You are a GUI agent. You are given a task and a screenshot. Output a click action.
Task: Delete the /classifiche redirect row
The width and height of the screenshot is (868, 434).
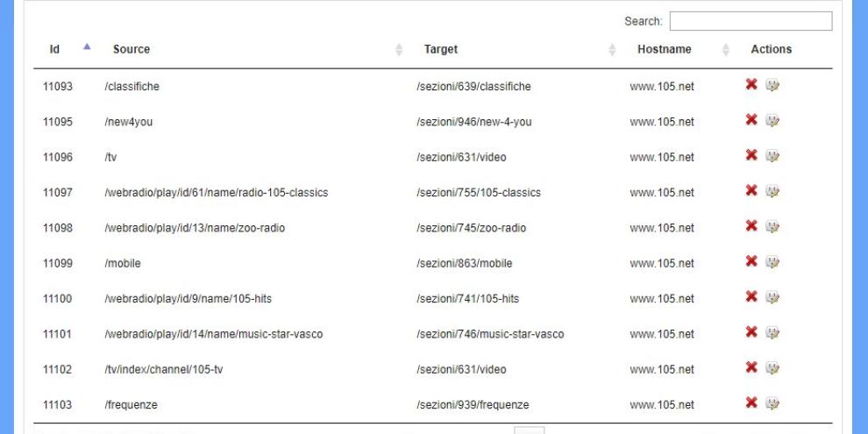[751, 85]
